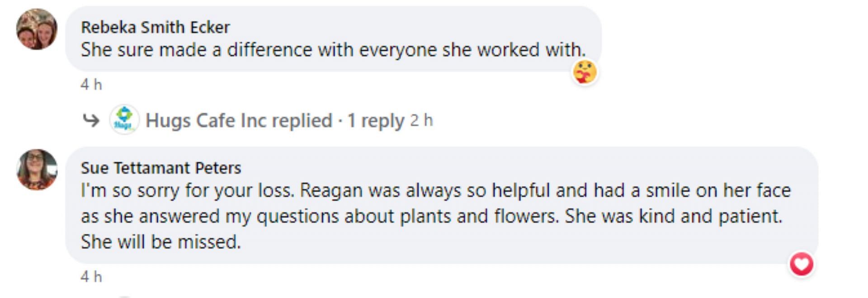
Task: Click Rebeka Smith Ecker's profile picture
Action: point(37,29)
